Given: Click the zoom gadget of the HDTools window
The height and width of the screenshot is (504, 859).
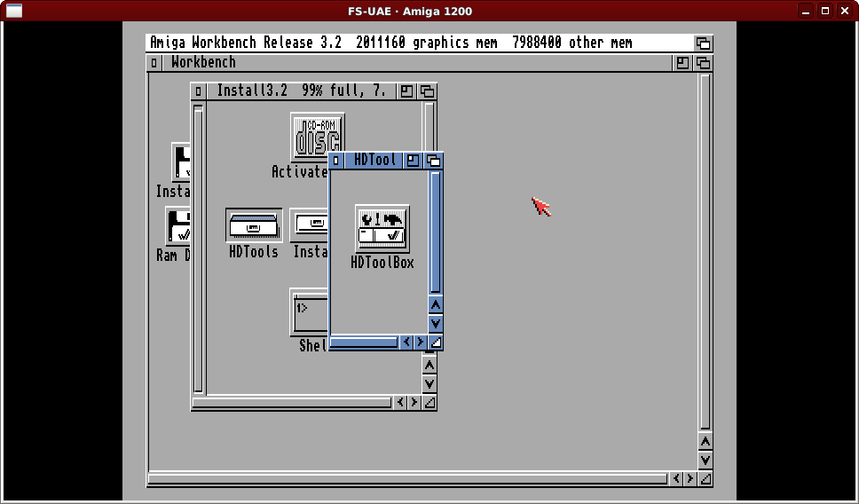Looking at the screenshot, I should pos(413,161).
